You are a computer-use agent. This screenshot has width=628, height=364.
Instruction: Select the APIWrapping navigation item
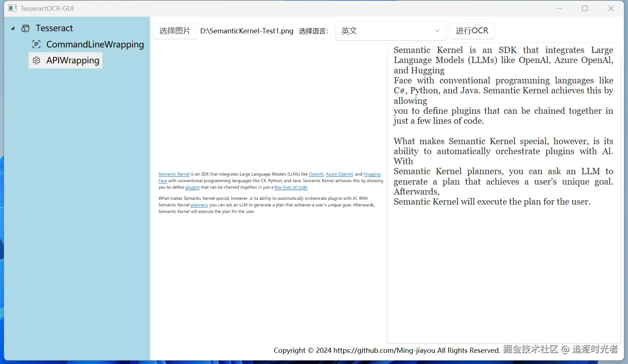tap(66, 60)
